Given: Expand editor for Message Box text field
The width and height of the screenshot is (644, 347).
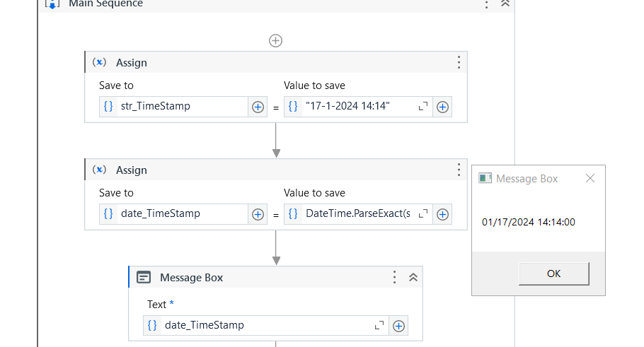Looking at the screenshot, I should point(379,326).
